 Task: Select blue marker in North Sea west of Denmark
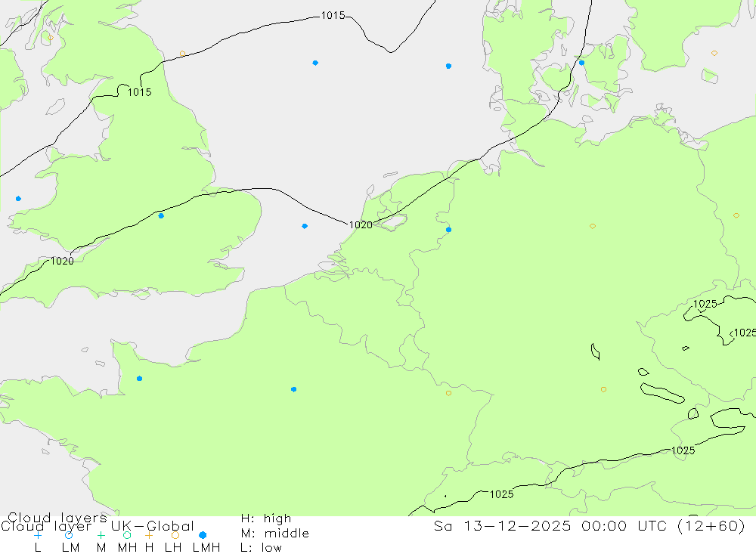tap(449, 66)
